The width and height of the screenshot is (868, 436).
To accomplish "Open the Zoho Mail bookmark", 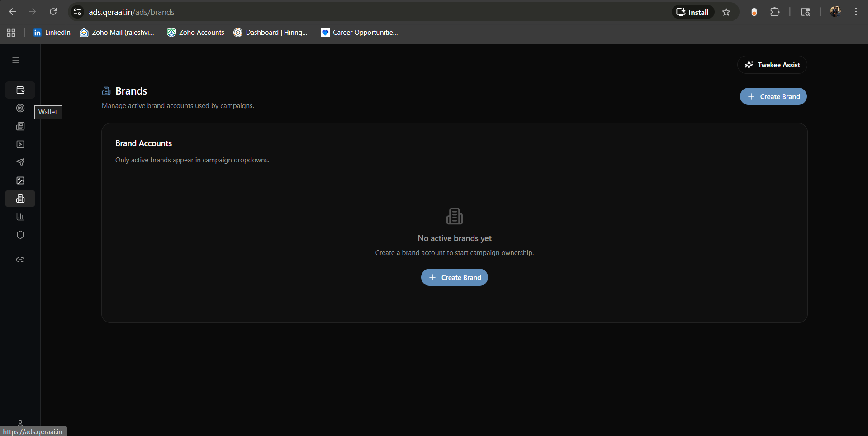I will 117,33.
